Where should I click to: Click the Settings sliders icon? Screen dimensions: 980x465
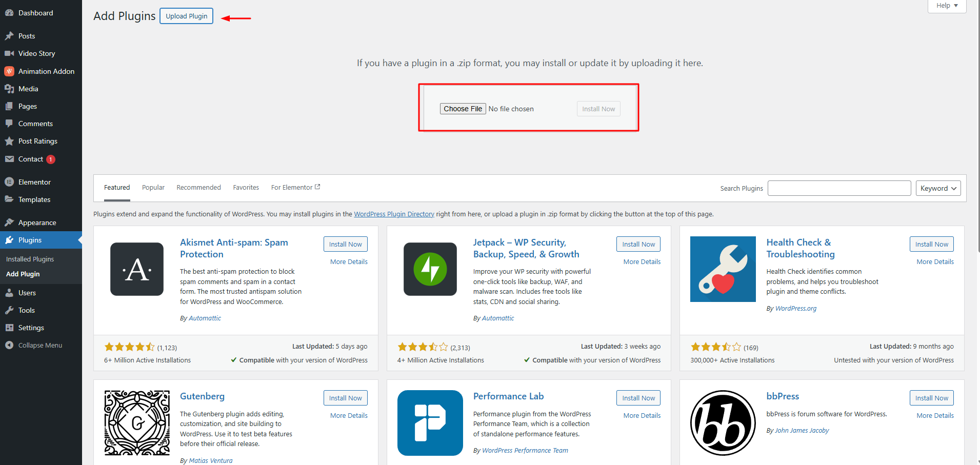[9, 328]
